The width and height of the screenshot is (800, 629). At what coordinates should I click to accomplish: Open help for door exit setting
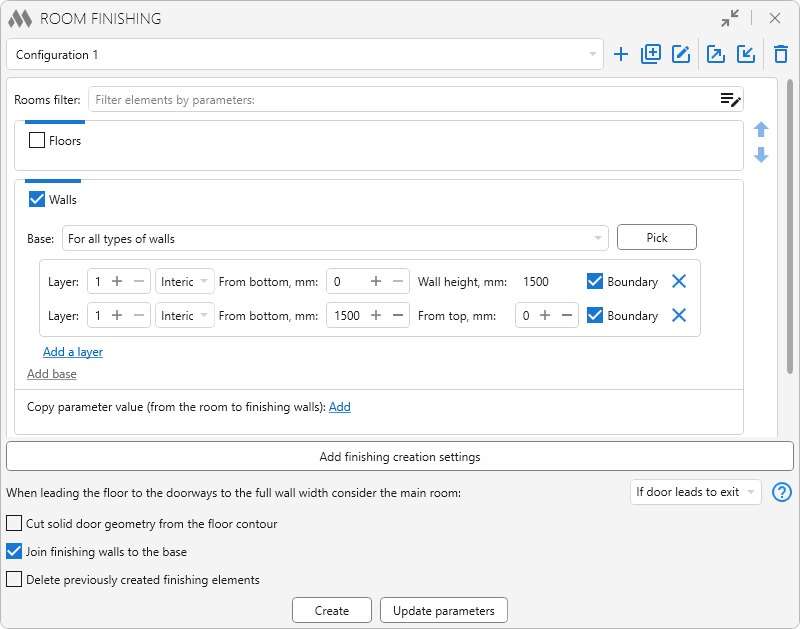782,492
